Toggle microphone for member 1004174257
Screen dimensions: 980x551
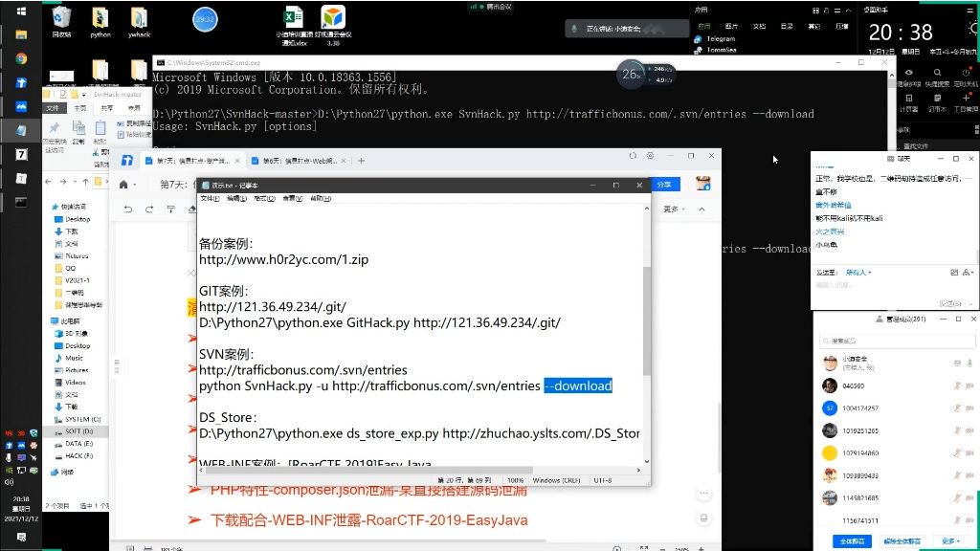tap(957, 408)
